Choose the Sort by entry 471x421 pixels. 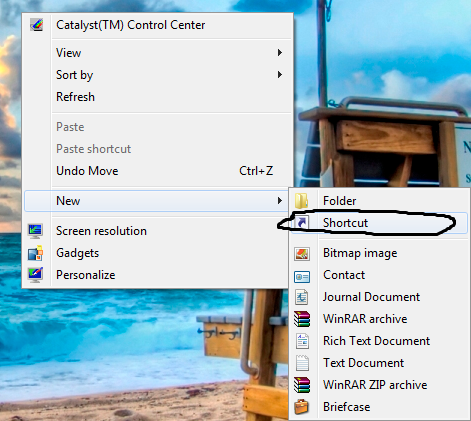pyautogui.click(x=157, y=75)
